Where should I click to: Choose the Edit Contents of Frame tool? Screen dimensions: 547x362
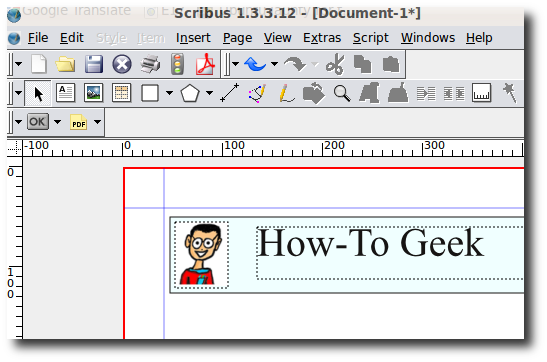tap(369, 93)
